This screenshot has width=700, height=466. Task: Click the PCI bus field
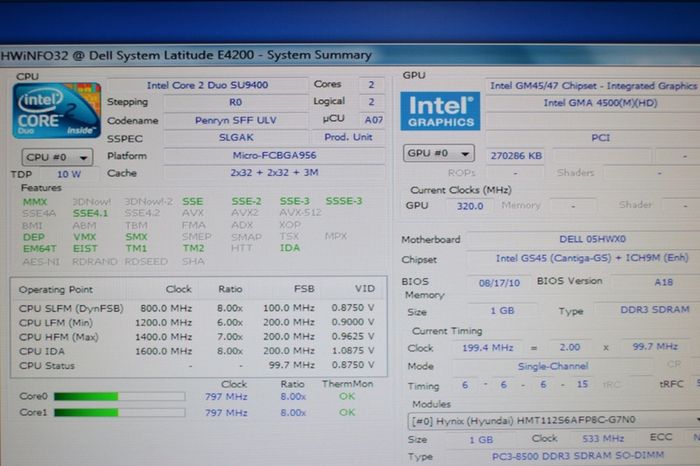(593, 138)
